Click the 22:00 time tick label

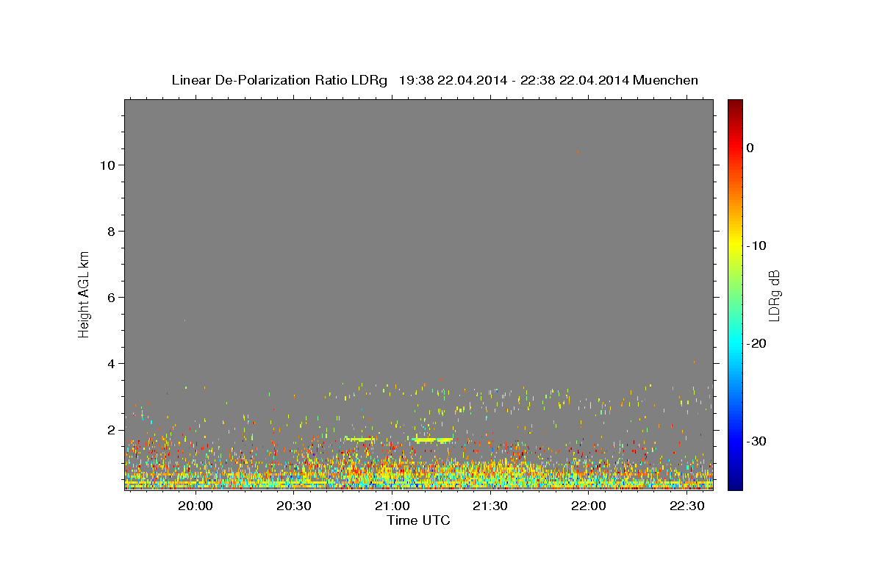[x=589, y=506]
